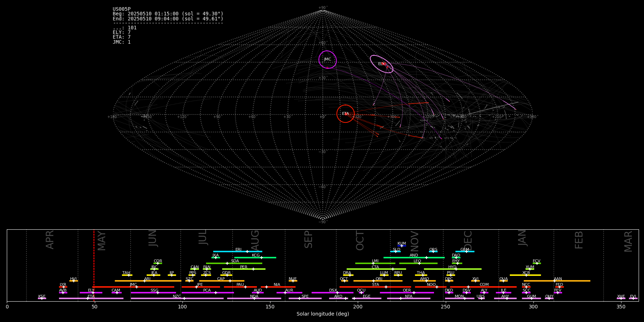Click the orange ARI shower bar

tap(148, 281)
